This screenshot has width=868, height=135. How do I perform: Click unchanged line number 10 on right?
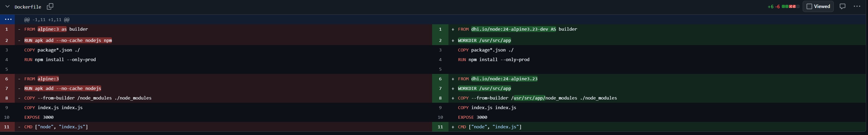(440, 117)
